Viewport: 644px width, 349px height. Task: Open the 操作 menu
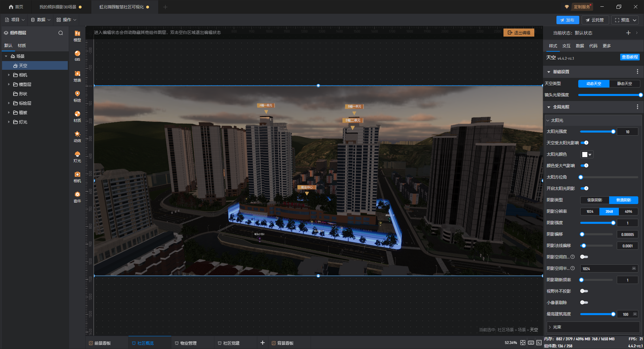pyautogui.click(x=66, y=20)
